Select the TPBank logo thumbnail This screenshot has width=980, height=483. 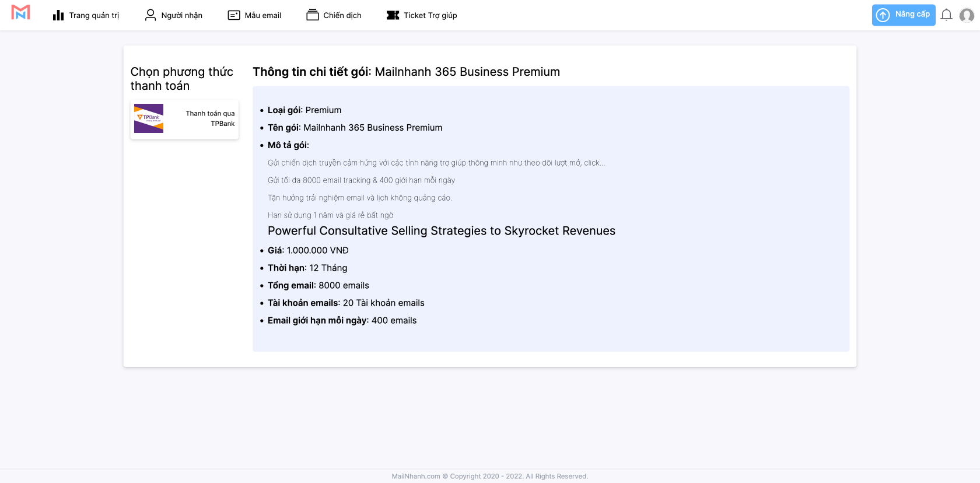149,118
